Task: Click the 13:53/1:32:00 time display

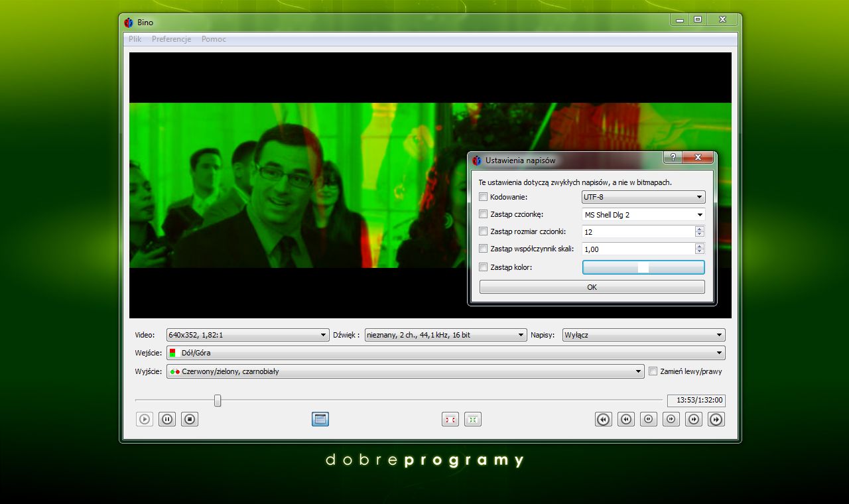Action: click(696, 401)
